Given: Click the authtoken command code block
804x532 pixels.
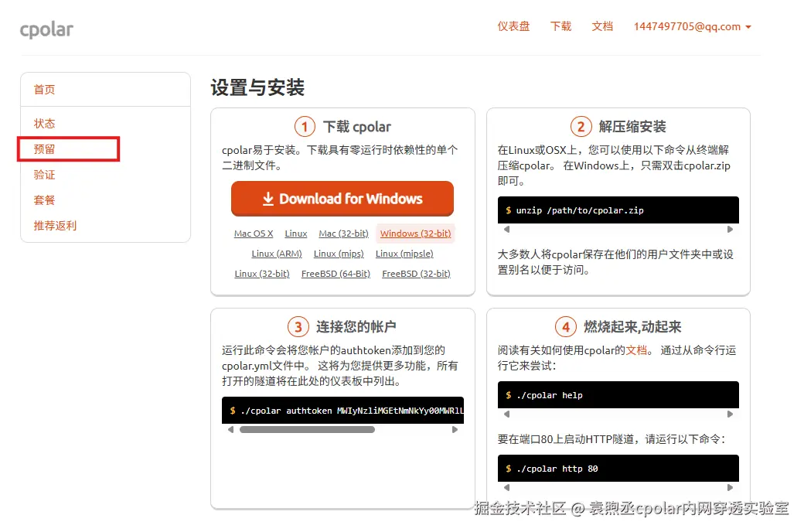Looking at the screenshot, I should pos(342,410).
